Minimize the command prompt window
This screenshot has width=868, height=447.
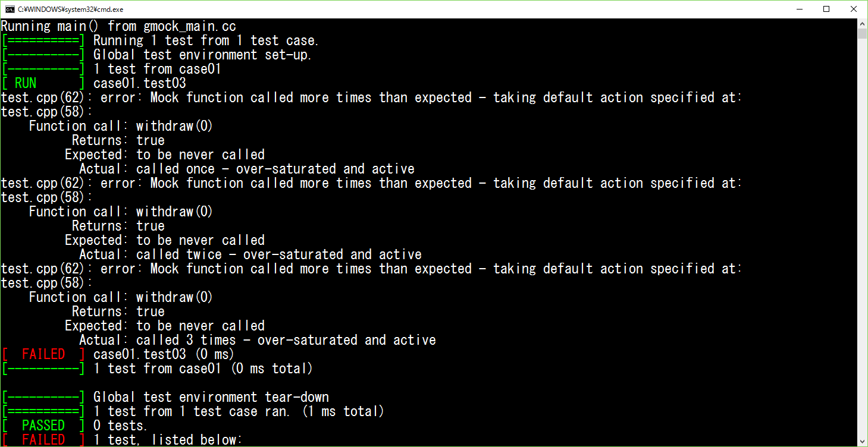click(799, 9)
